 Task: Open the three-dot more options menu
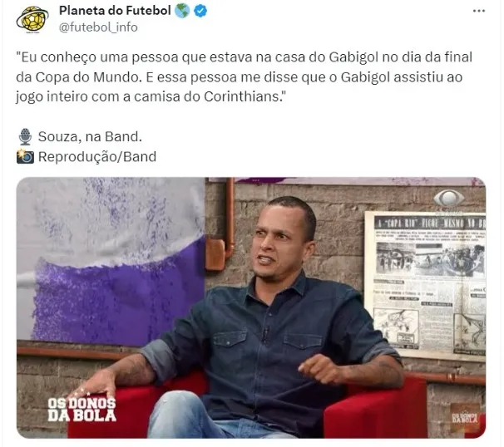[x=478, y=11]
